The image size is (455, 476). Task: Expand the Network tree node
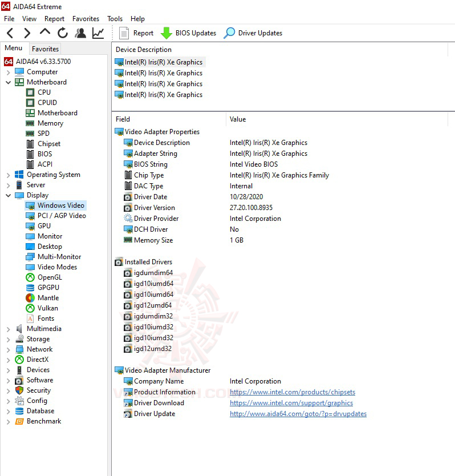point(8,350)
